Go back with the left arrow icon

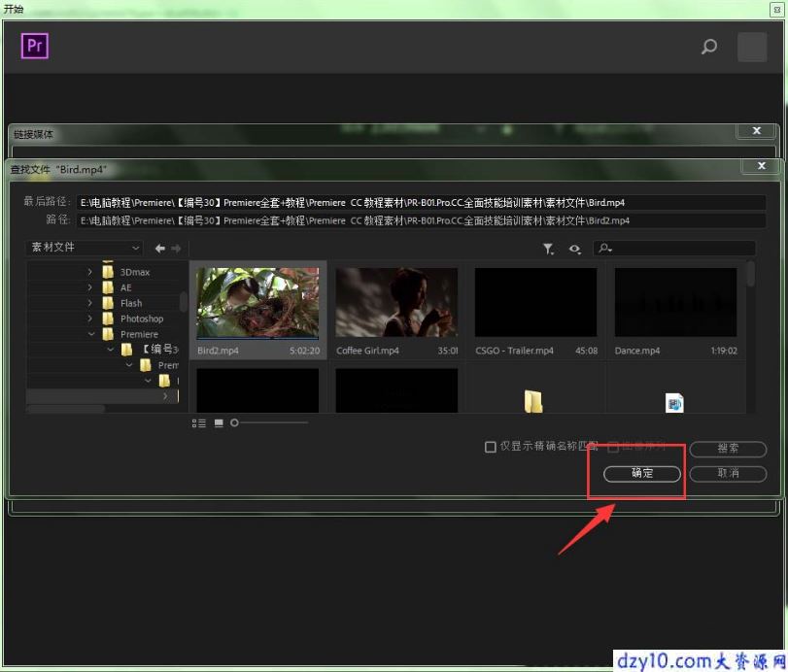coord(159,248)
